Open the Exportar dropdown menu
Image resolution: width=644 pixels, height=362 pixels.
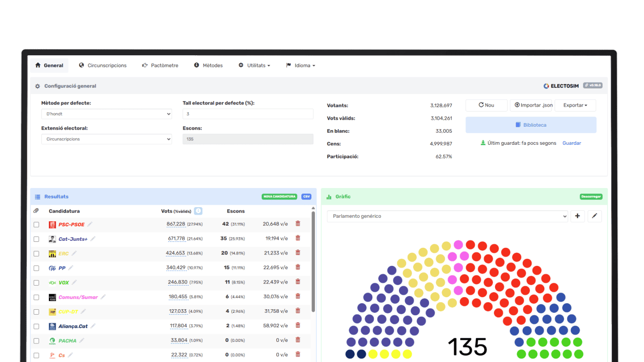[x=575, y=105]
